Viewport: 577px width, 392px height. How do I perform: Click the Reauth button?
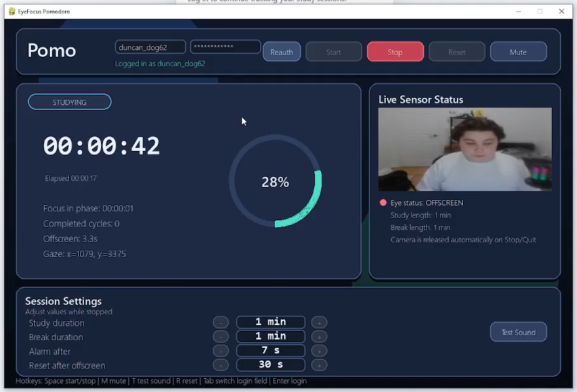click(x=282, y=52)
